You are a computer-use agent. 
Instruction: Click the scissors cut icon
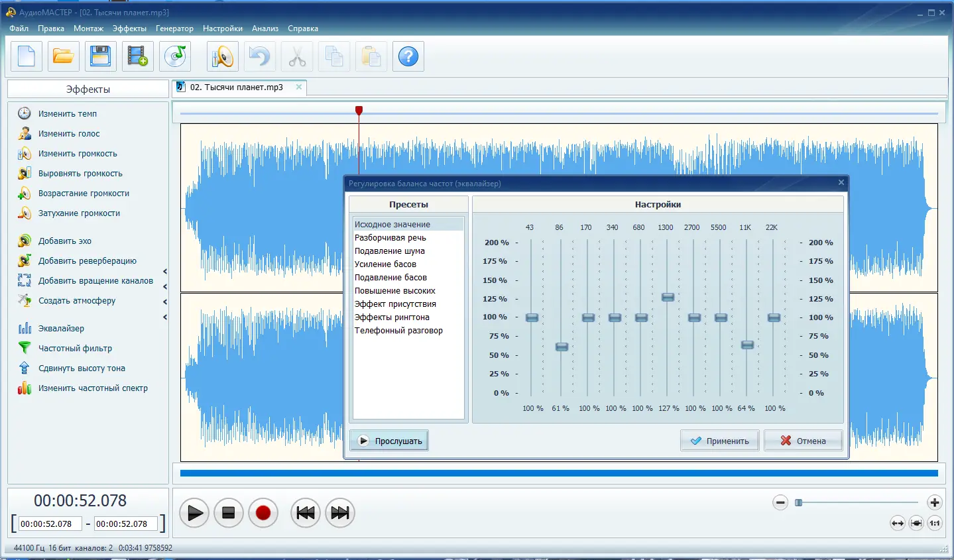coord(297,56)
